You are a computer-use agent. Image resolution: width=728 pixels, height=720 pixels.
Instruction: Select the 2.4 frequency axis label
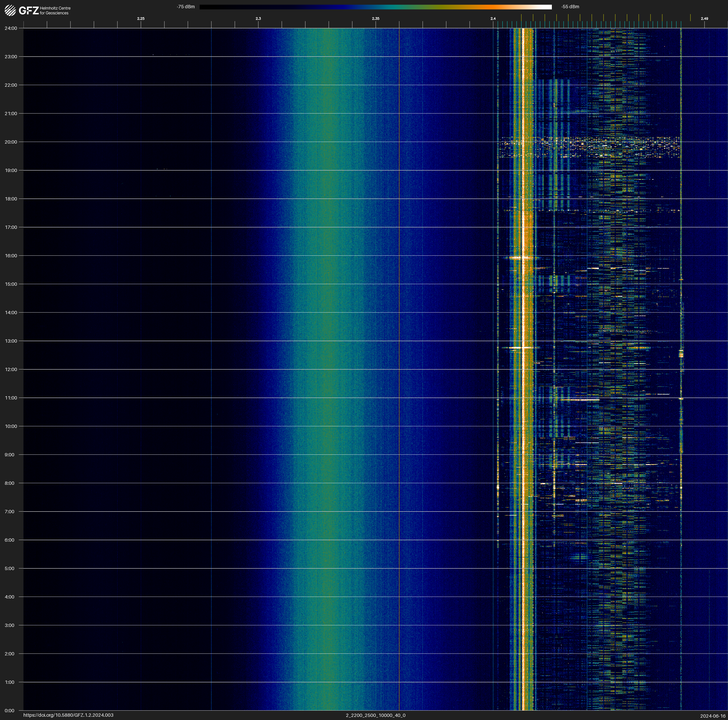(493, 19)
